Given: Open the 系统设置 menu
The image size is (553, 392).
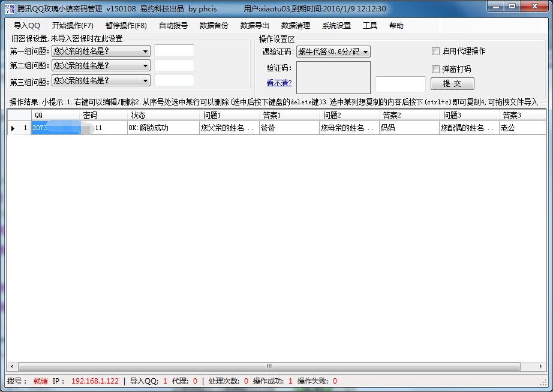Looking at the screenshot, I should pyautogui.click(x=336, y=25).
